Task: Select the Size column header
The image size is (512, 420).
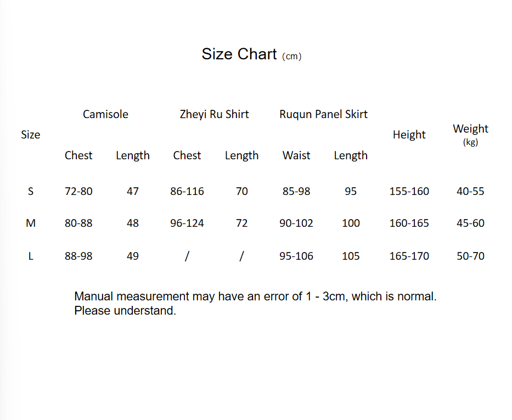Action: pyautogui.click(x=31, y=135)
